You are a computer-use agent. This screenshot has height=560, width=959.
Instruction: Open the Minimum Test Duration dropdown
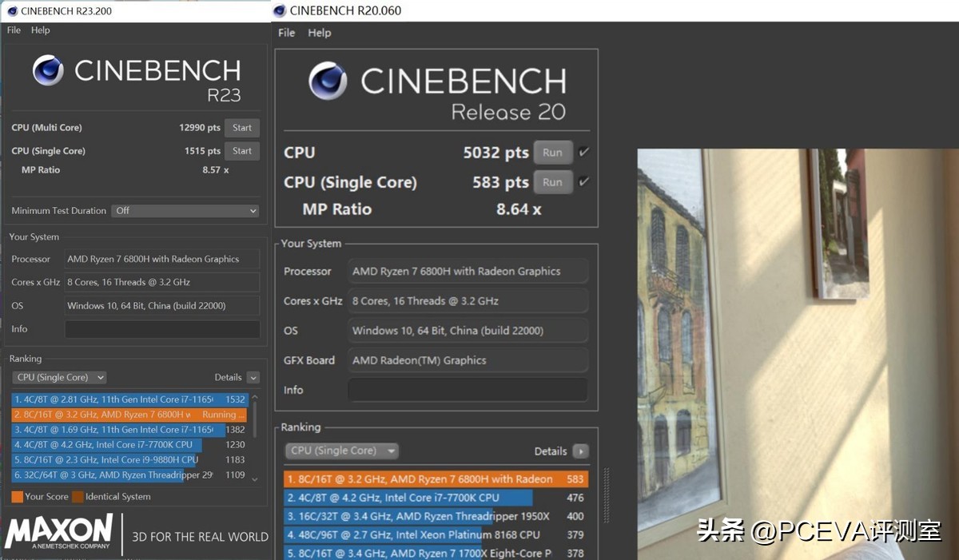tap(185, 211)
